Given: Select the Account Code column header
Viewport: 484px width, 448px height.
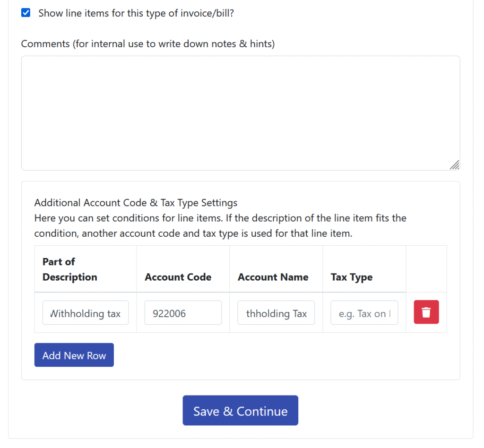Looking at the screenshot, I should 178,277.
